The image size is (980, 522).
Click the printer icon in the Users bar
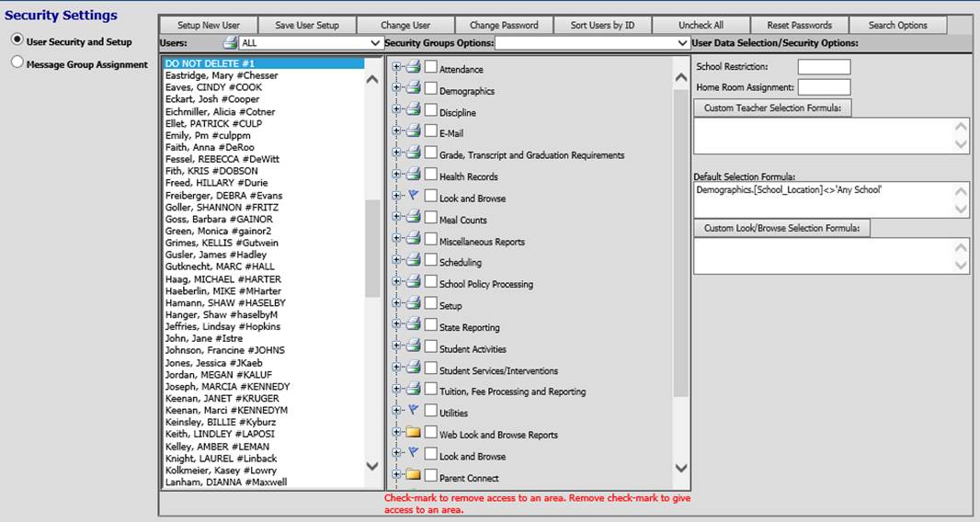(x=229, y=43)
